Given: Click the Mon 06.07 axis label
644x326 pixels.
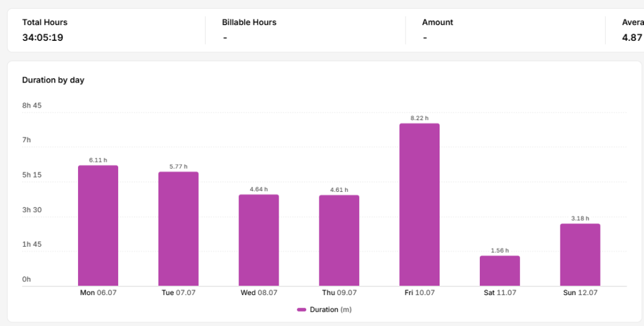Looking at the screenshot, I should click(x=98, y=293).
